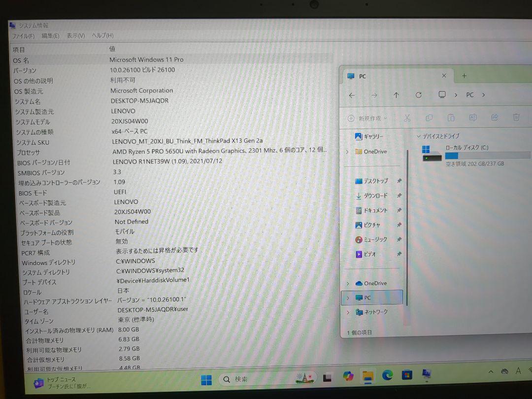Image resolution: width=532 pixels, height=399 pixels.
Task: Expand the chevron after PC breadcrumb
Action: coord(484,95)
